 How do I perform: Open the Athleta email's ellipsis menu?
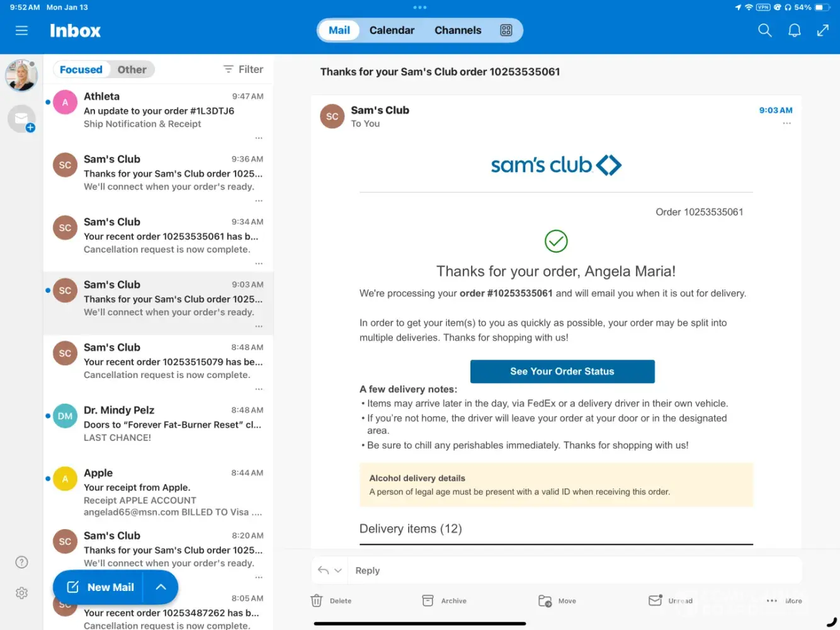[x=259, y=138]
